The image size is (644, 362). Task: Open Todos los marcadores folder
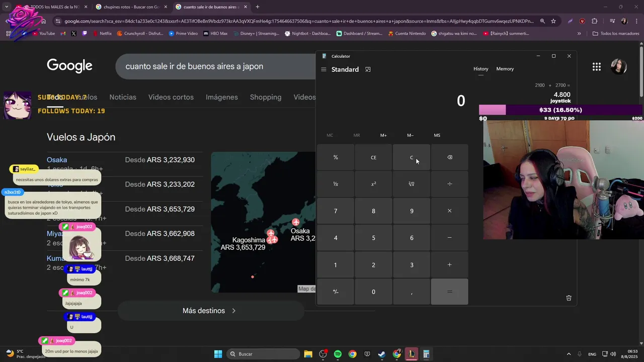(616, 34)
